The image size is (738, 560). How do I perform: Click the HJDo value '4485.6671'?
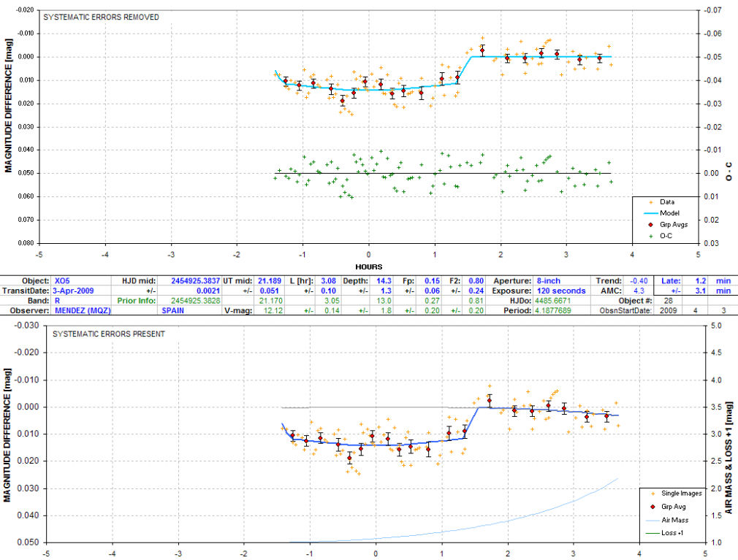[553, 301]
